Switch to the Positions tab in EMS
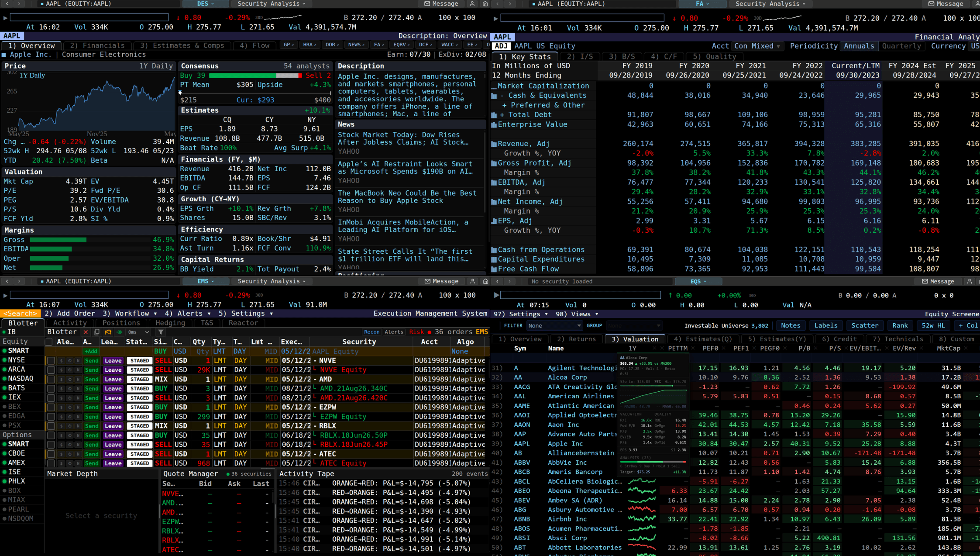 tap(121, 323)
